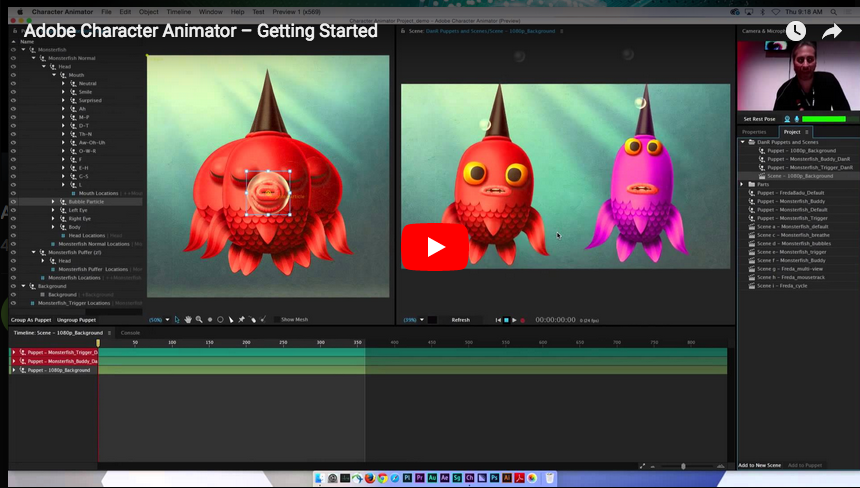Open the Trash in the Dock
Screen dimensions: 860x488
550,478
